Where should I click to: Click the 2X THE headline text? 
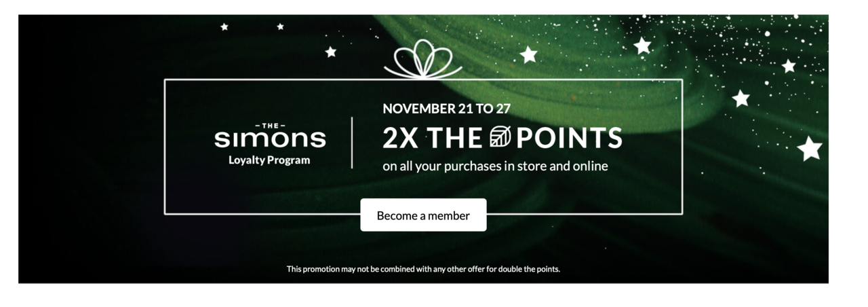pyautogui.click(x=431, y=138)
